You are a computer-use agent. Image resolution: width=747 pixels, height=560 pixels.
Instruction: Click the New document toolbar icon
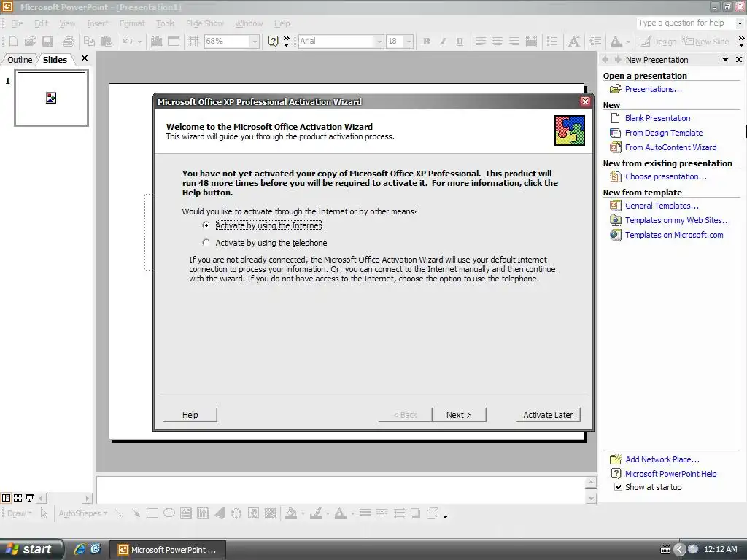click(13, 42)
